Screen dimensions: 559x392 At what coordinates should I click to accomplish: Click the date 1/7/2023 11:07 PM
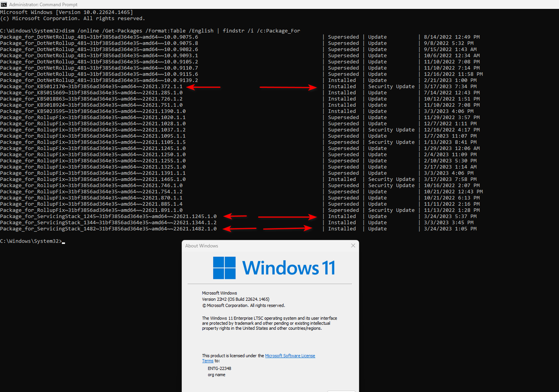[x=450, y=136]
